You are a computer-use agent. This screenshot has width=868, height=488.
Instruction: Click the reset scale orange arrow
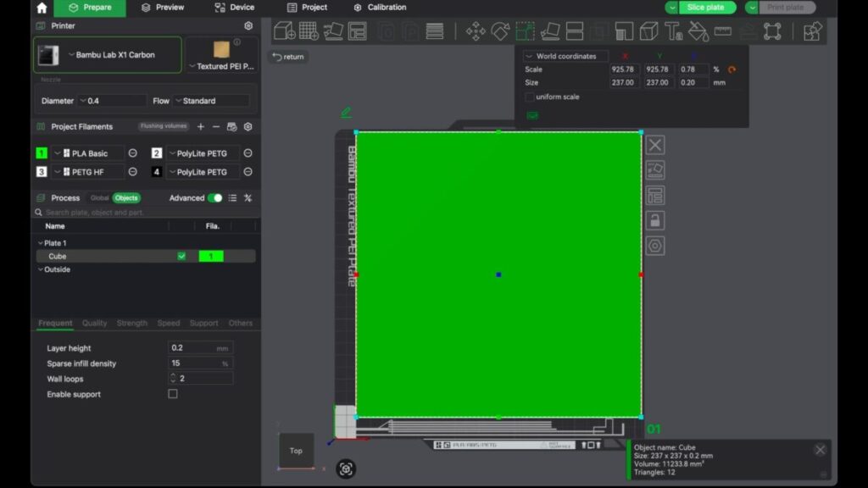click(732, 69)
